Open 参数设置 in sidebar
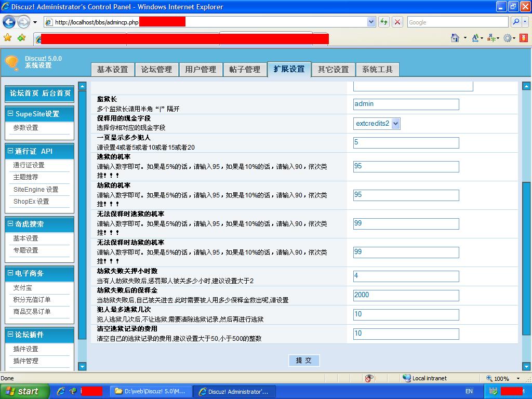532x399 pixels. (26, 128)
